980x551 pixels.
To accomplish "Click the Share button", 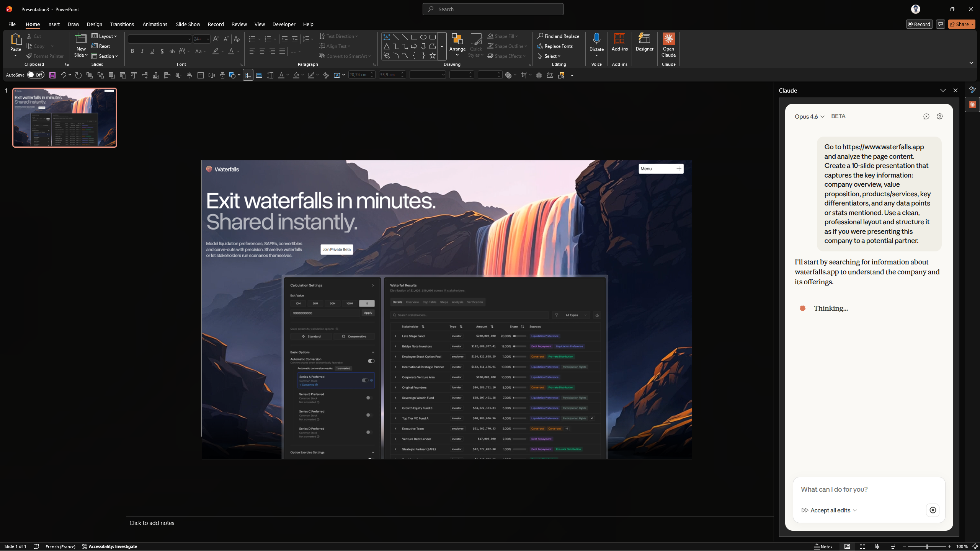I will pos(961,24).
